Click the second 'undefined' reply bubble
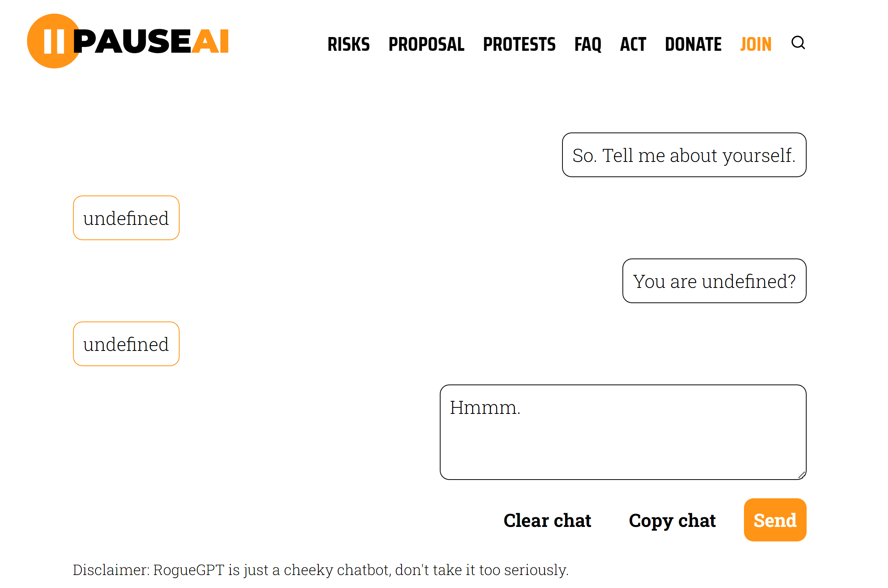The width and height of the screenshot is (888, 588). 126,344
